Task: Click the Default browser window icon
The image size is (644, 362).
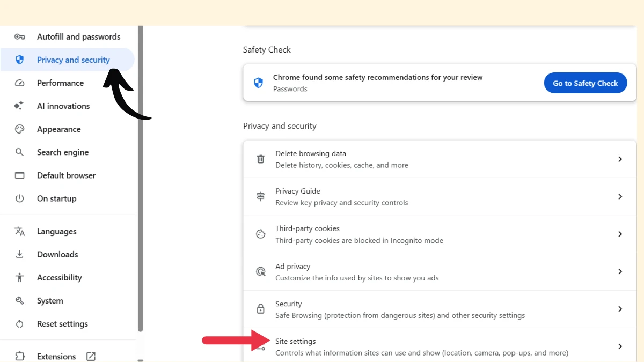Action: (20, 175)
